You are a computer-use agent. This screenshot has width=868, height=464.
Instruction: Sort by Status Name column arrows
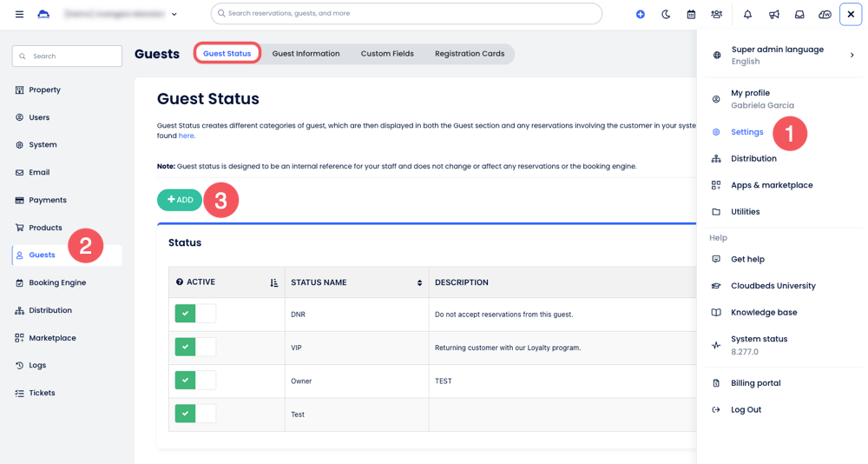point(419,282)
